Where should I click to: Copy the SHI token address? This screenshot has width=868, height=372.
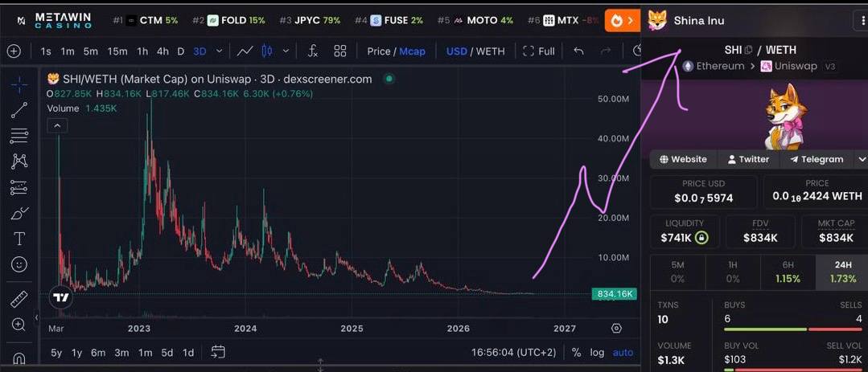[x=748, y=50]
